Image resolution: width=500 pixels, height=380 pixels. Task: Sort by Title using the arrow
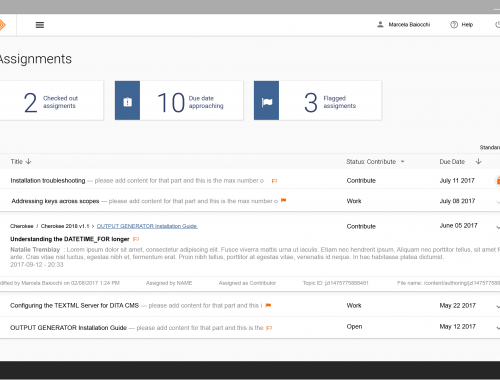[x=28, y=161]
